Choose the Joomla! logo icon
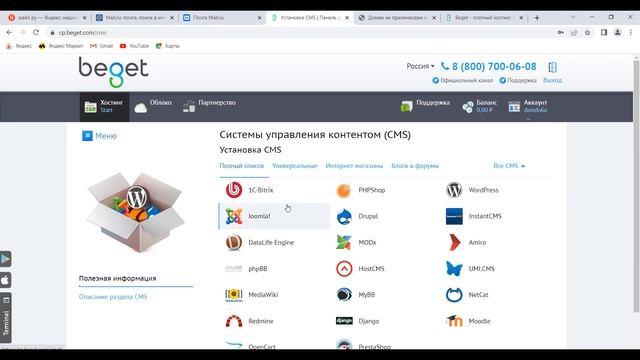 click(x=234, y=216)
